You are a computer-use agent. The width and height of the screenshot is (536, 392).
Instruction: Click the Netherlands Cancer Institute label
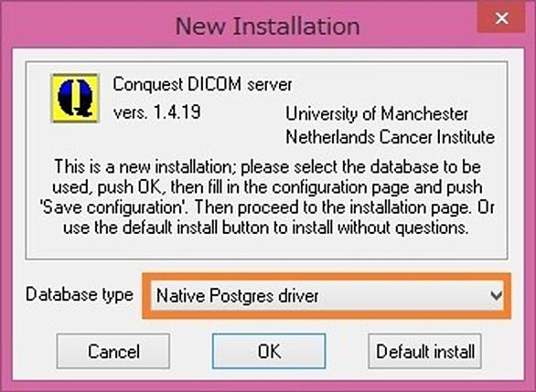tap(390, 137)
